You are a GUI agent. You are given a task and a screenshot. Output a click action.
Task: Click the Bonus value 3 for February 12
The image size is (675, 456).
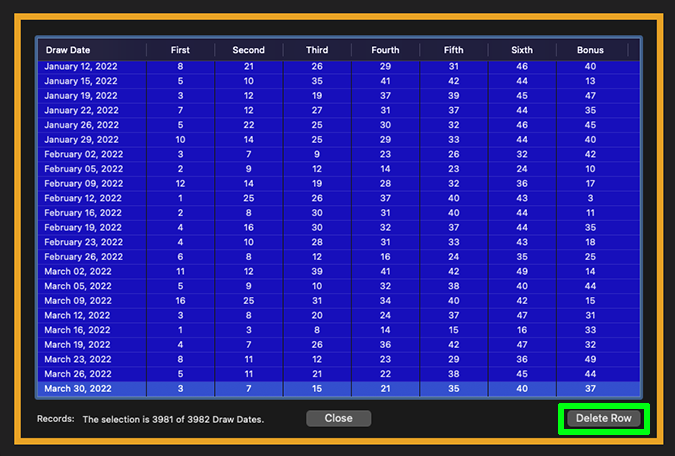pos(590,198)
